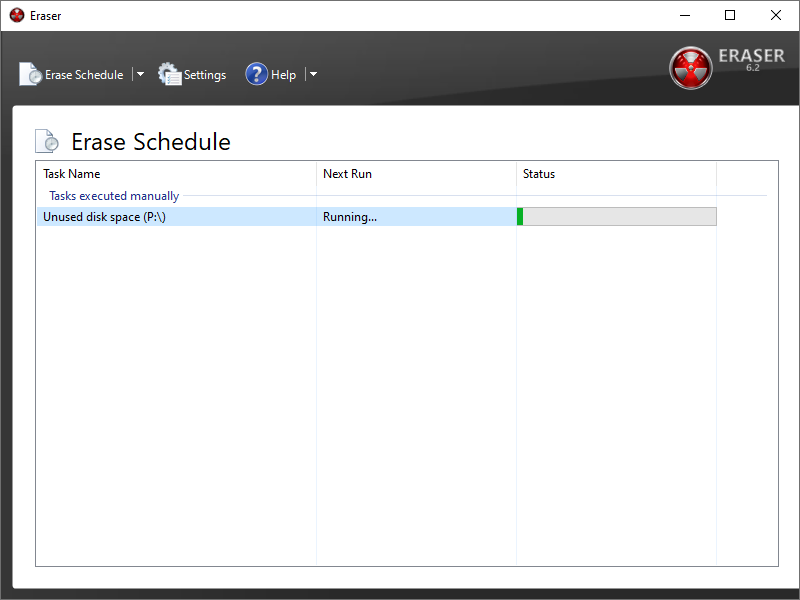Click the Eraser app icon in the title bar
Viewport: 800px width, 600px height.
click(17, 15)
